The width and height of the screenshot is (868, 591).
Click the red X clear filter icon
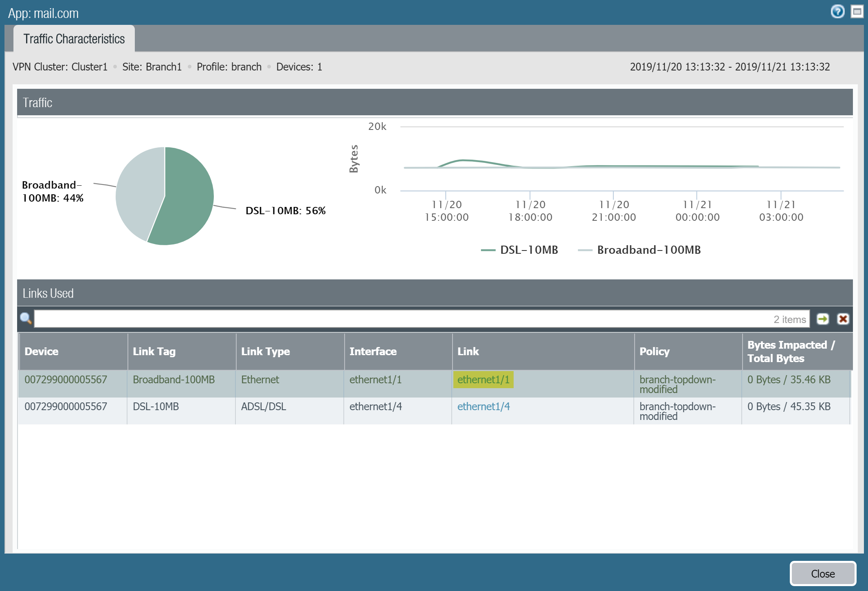(843, 319)
